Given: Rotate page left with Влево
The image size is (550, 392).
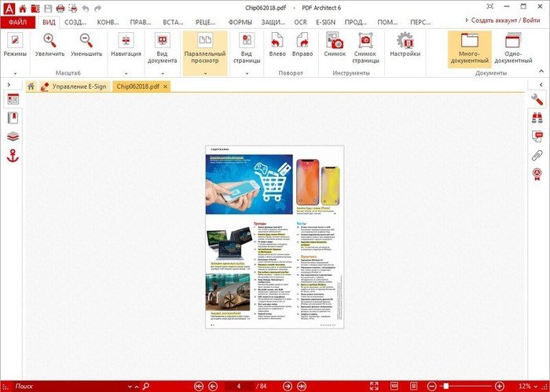Looking at the screenshot, I should [276, 46].
